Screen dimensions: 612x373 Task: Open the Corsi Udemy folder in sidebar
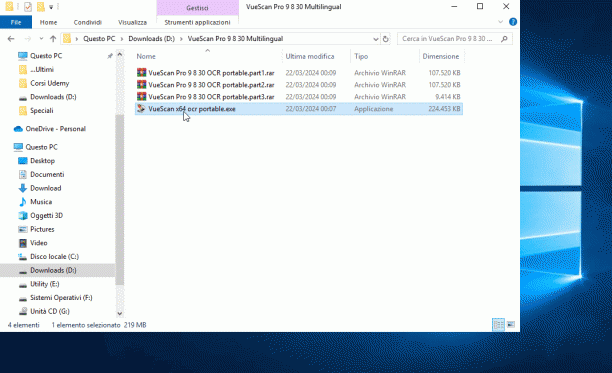50,83
